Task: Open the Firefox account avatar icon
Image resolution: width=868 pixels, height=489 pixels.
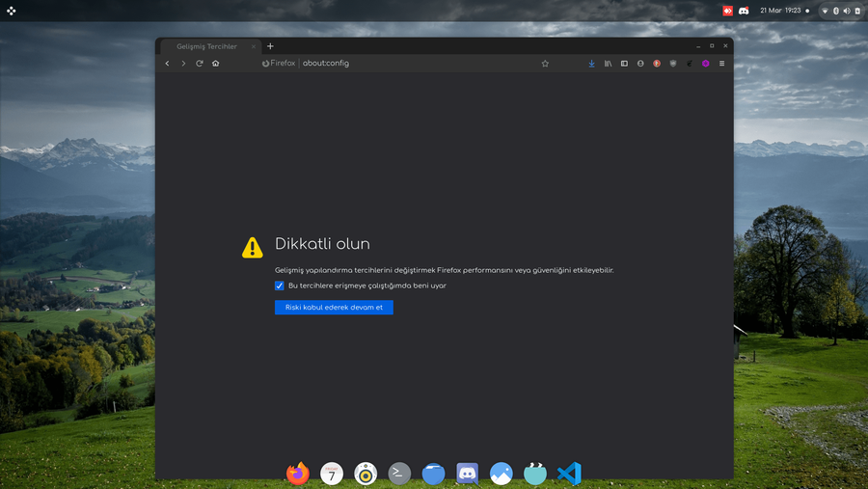Action: pos(640,63)
